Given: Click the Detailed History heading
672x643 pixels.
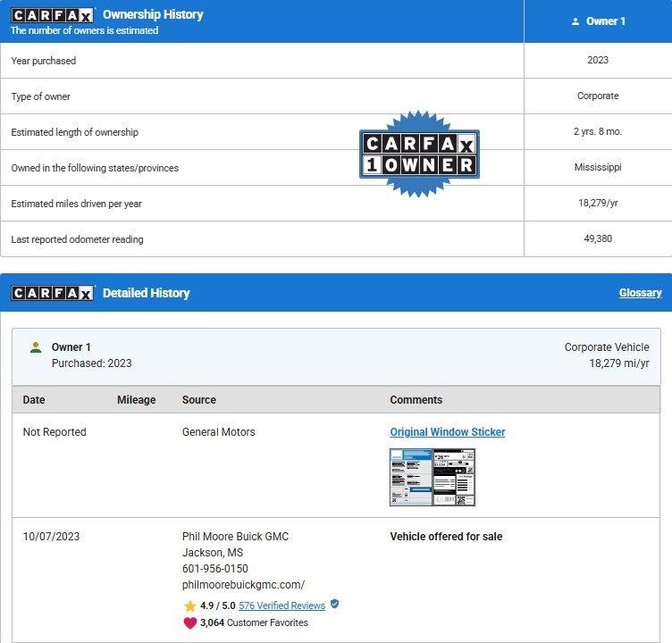Looking at the screenshot, I should (147, 293).
